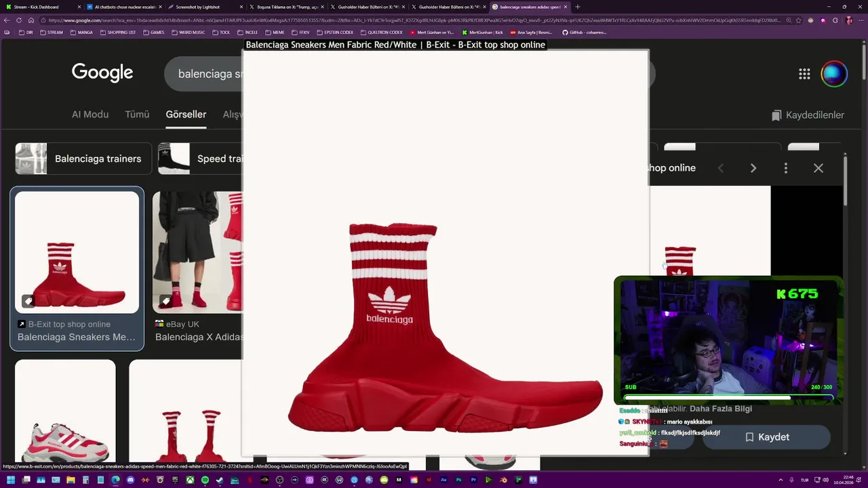Open the Google account profile avatar
This screenshot has width=868, height=488.
click(834, 74)
